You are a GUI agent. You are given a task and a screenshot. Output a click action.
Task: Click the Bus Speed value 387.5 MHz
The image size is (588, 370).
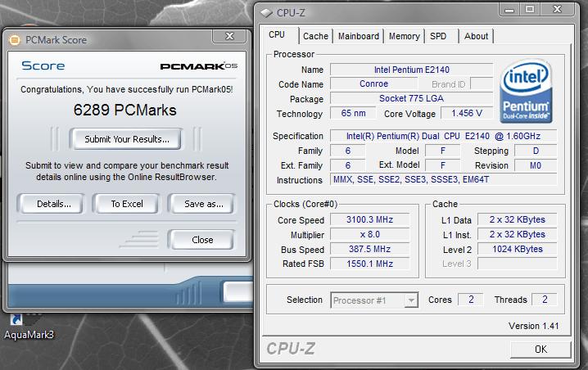point(369,250)
